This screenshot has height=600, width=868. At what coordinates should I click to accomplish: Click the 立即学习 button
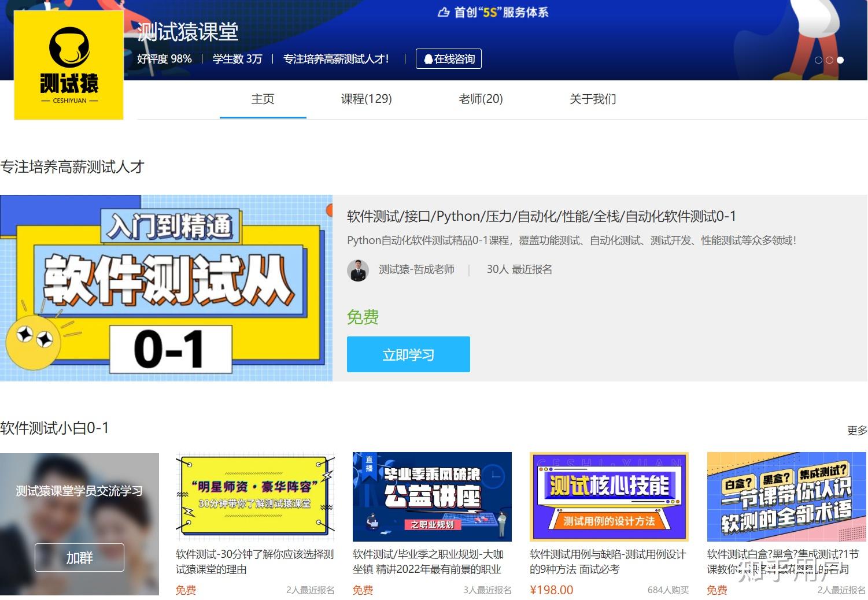[x=408, y=354]
